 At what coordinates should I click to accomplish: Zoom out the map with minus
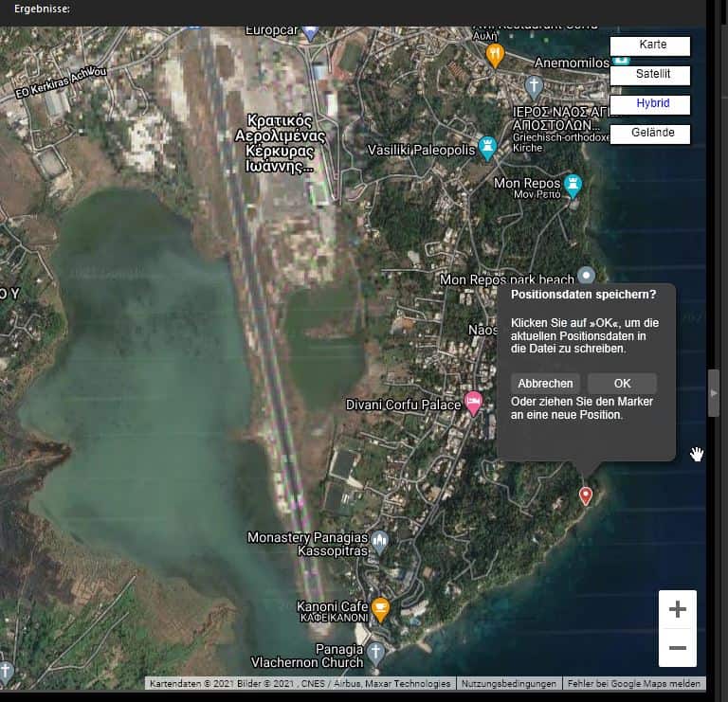coord(678,648)
